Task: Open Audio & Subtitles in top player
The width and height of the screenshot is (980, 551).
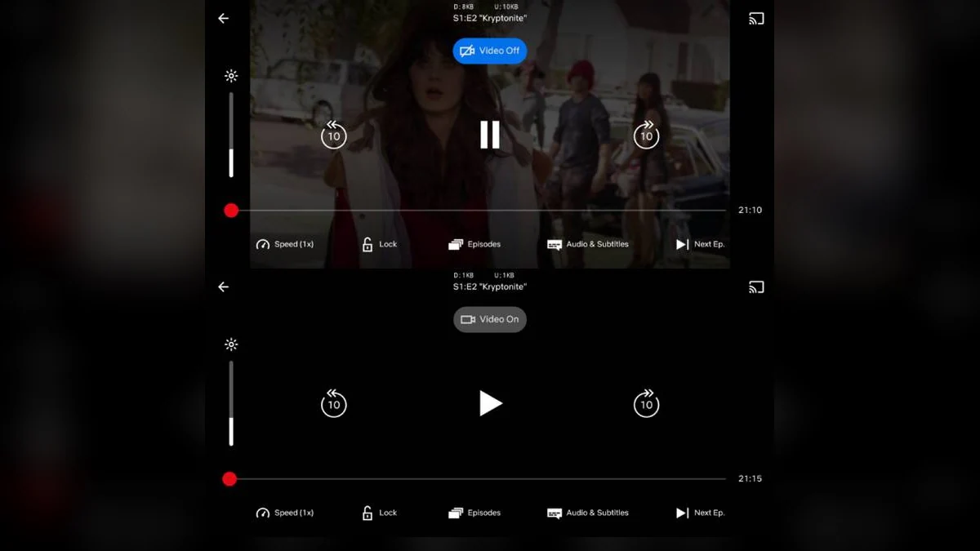Action: pyautogui.click(x=588, y=244)
